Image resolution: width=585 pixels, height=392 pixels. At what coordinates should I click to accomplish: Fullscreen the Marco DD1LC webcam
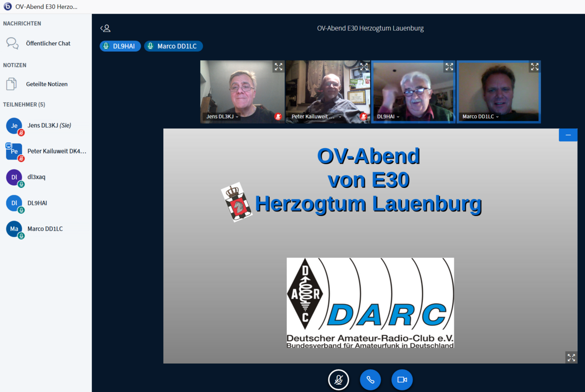tap(535, 67)
